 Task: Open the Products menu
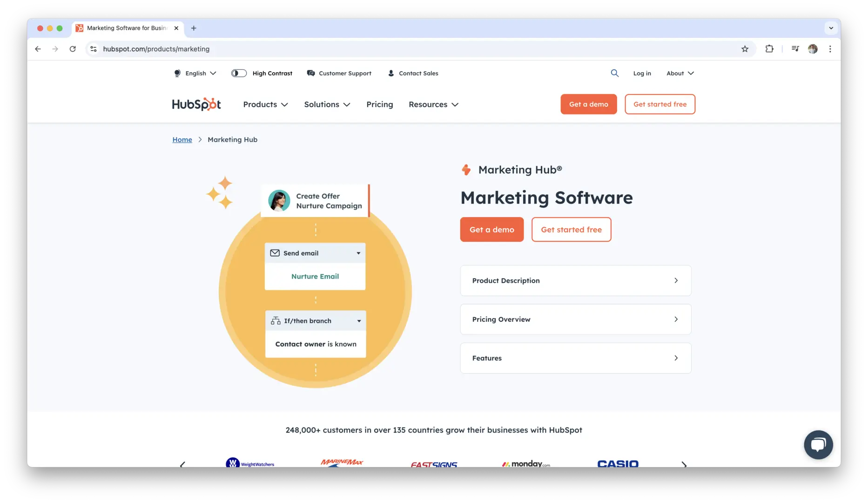point(265,104)
